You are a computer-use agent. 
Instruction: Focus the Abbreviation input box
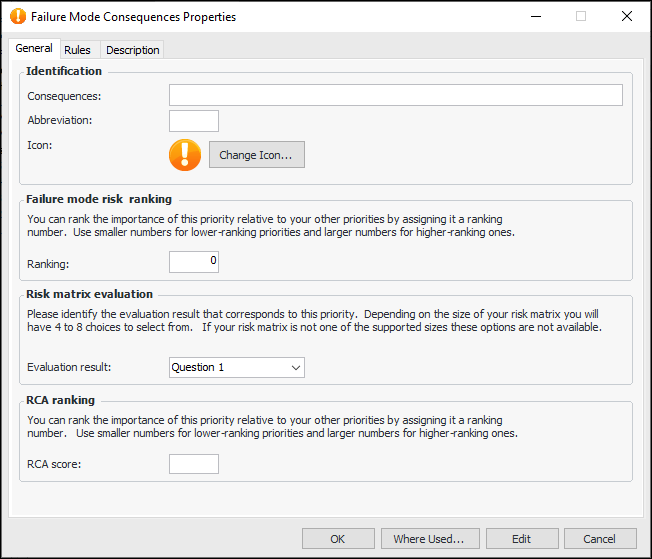pos(193,121)
